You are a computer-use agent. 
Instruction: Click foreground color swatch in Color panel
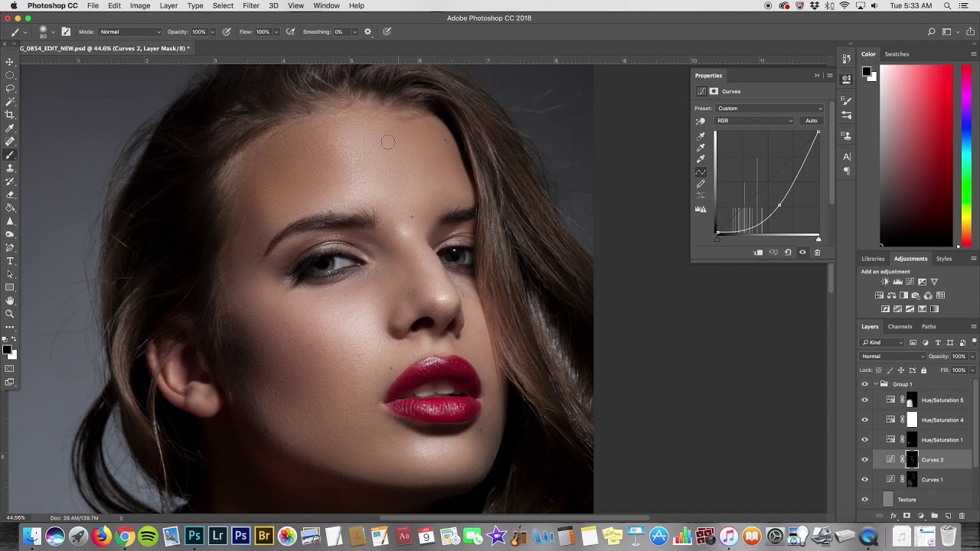(x=867, y=71)
